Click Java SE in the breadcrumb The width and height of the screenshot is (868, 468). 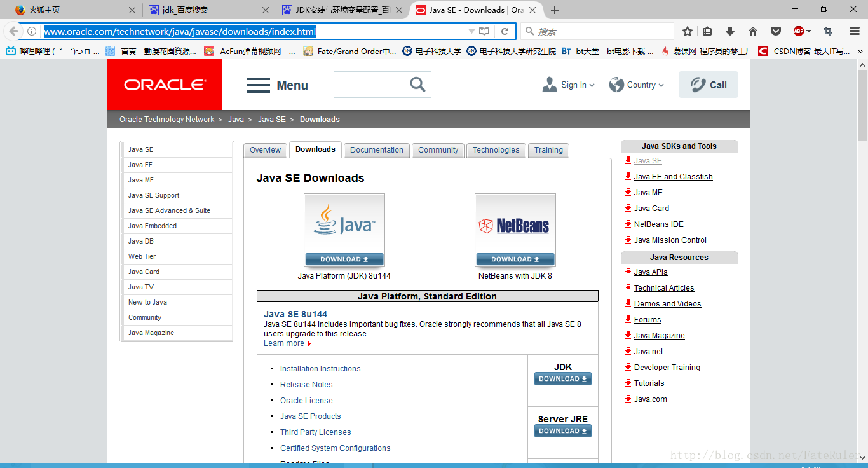tap(272, 120)
